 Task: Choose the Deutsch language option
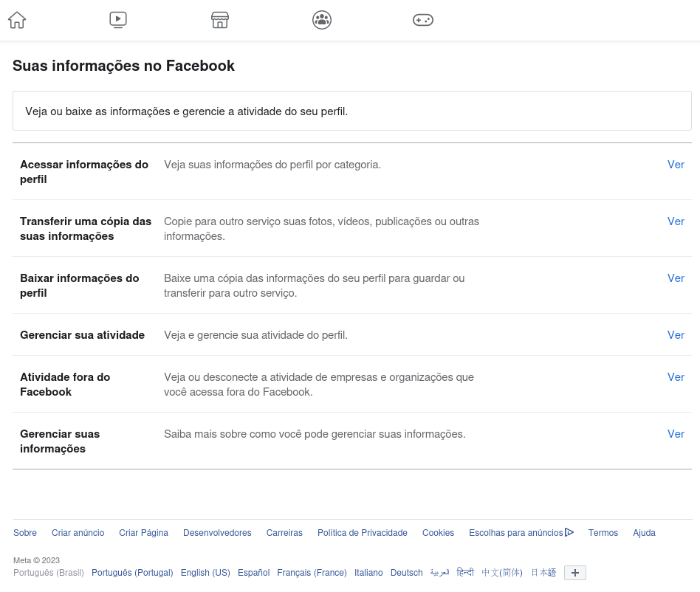[406, 572]
